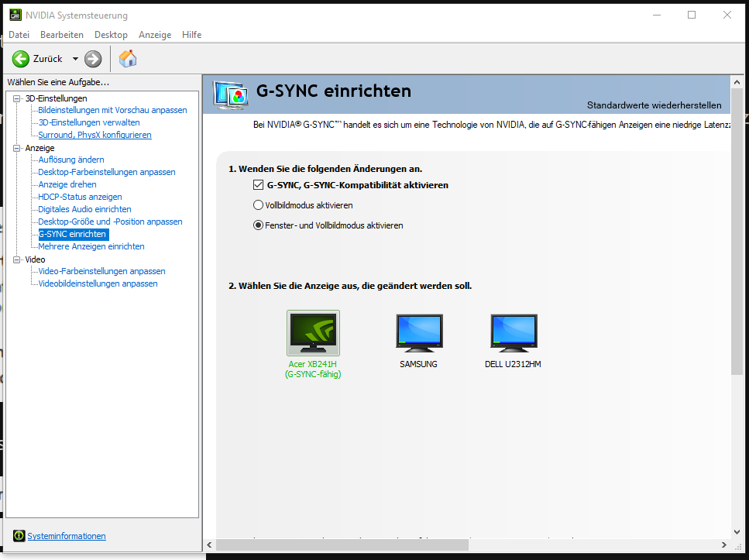
Task: Click the NVIDIA logo in title bar
Action: click(15, 15)
